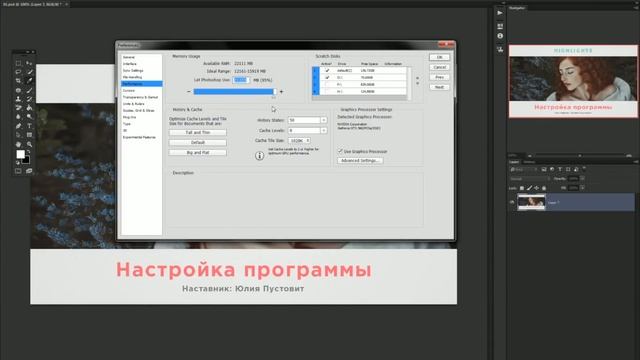Click Navigator zoom slider
The image size is (640, 360).
click(x=580, y=156)
